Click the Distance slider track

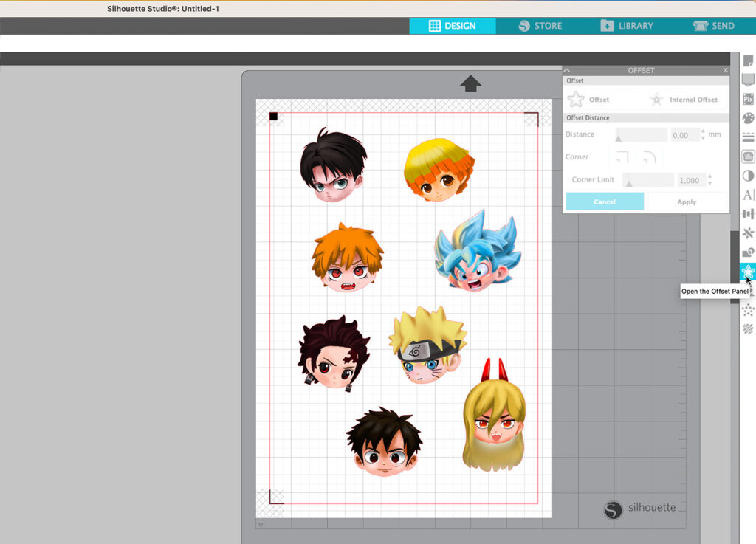(x=641, y=135)
